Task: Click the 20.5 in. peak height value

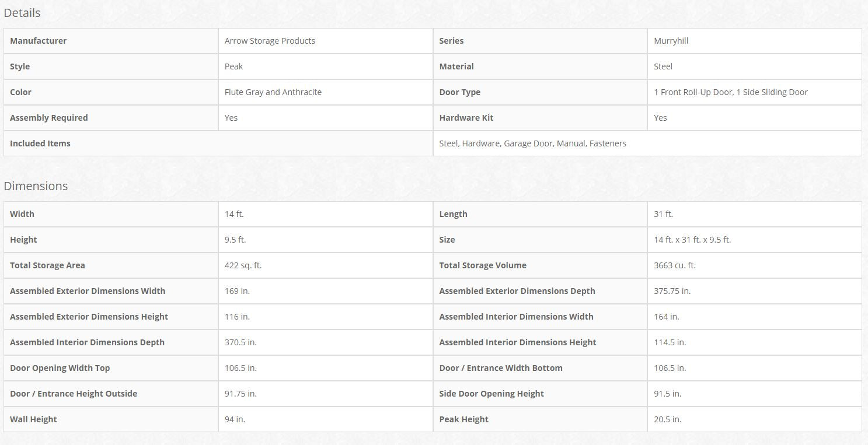Action: (667, 419)
